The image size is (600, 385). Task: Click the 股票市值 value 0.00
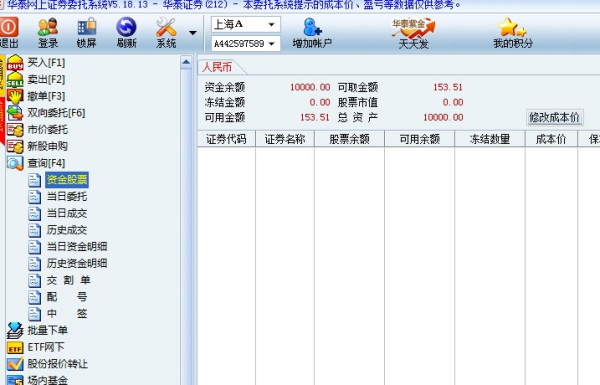453,102
